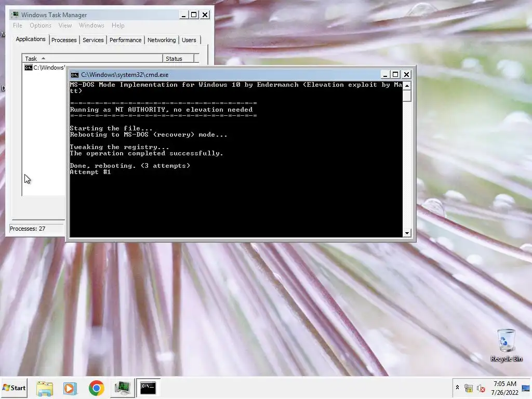The height and width of the screenshot is (399, 532).
Task: Minimize the Windows Task Manager window
Action: coord(183,15)
